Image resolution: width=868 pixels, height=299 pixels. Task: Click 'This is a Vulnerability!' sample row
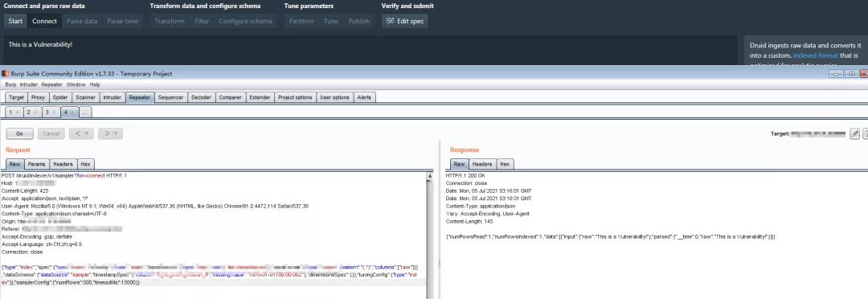pos(40,44)
